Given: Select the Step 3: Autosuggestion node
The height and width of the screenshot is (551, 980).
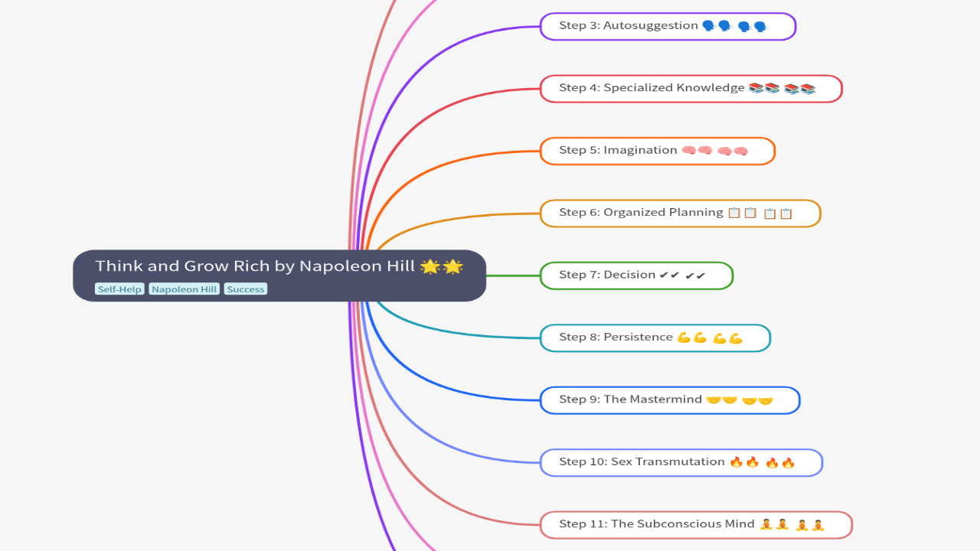Looking at the screenshot, I should [x=668, y=26].
